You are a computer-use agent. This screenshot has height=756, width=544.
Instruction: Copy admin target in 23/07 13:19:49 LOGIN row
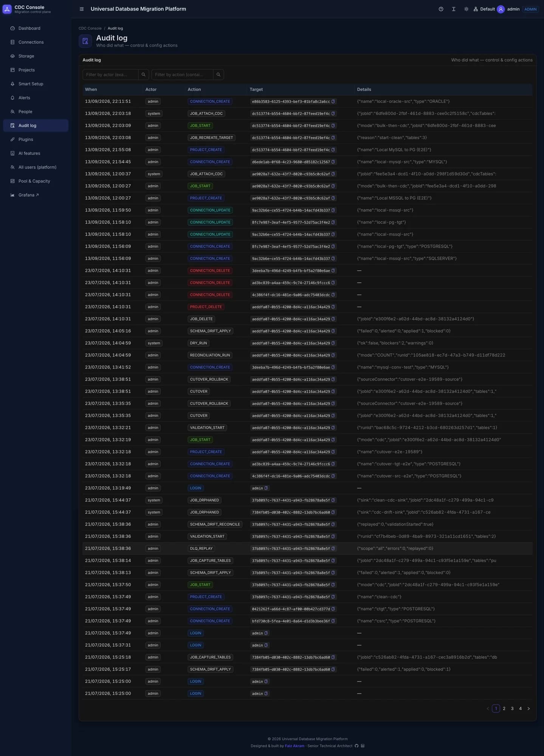click(x=266, y=488)
